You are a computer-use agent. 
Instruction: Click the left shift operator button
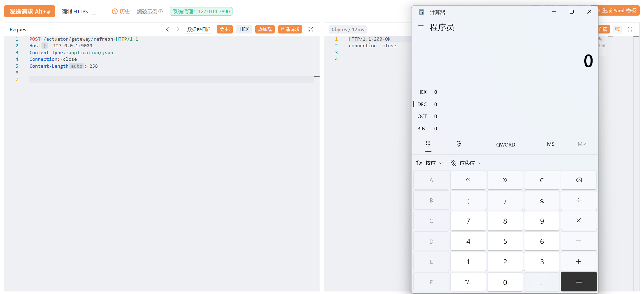click(x=468, y=180)
